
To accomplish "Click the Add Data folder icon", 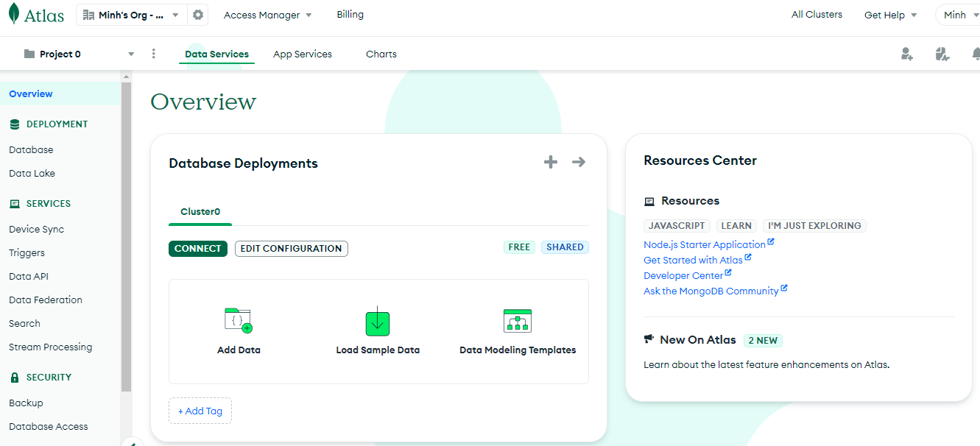I will click(x=239, y=321).
